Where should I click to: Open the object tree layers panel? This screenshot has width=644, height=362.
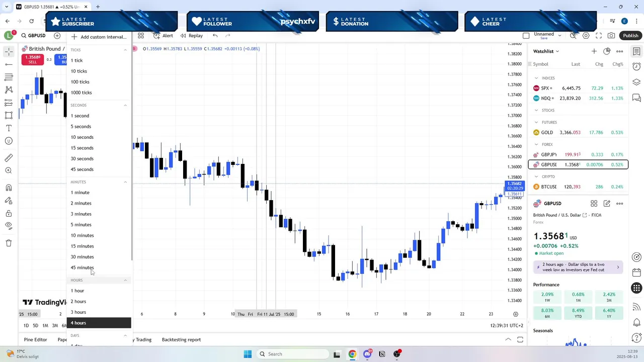(x=636, y=82)
